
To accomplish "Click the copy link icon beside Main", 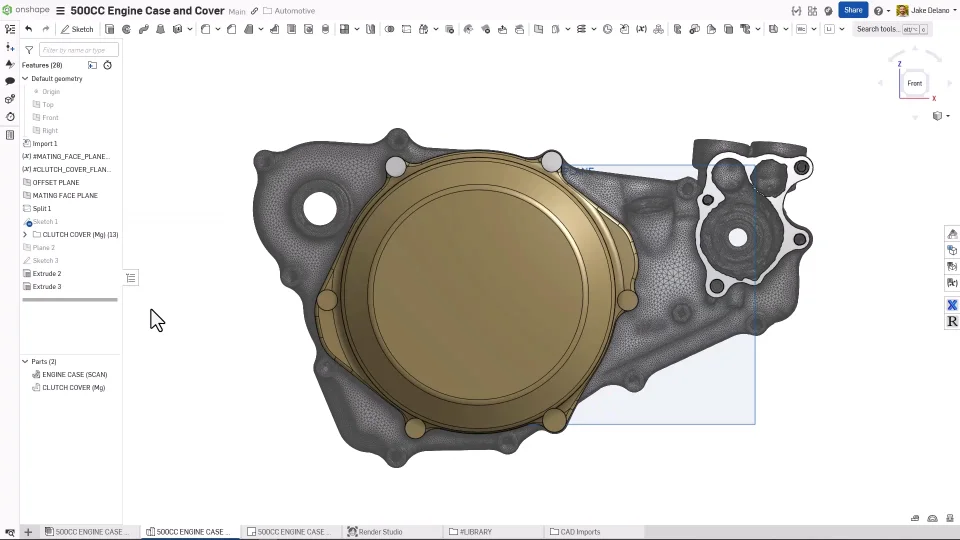I will tap(255, 11).
